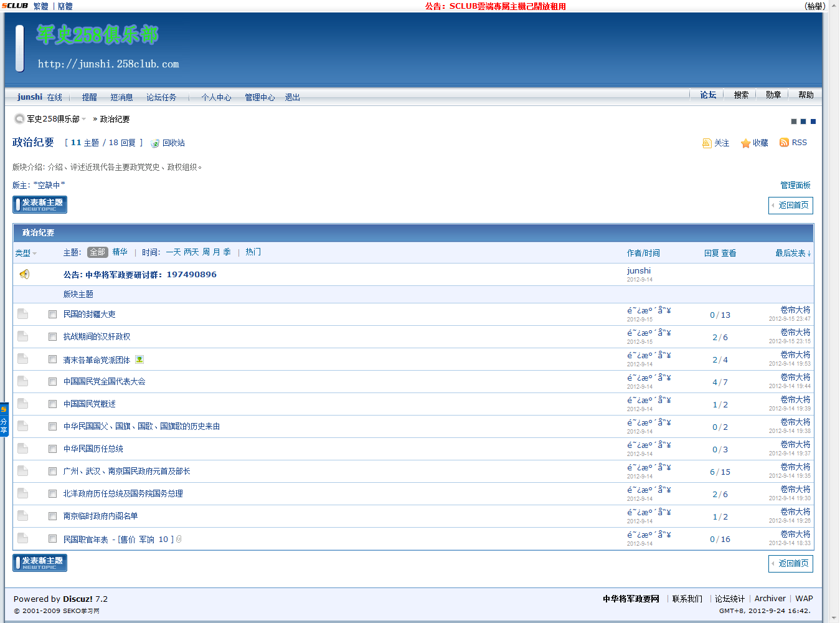Select the bright royal blue style swatch

click(813, 121)
